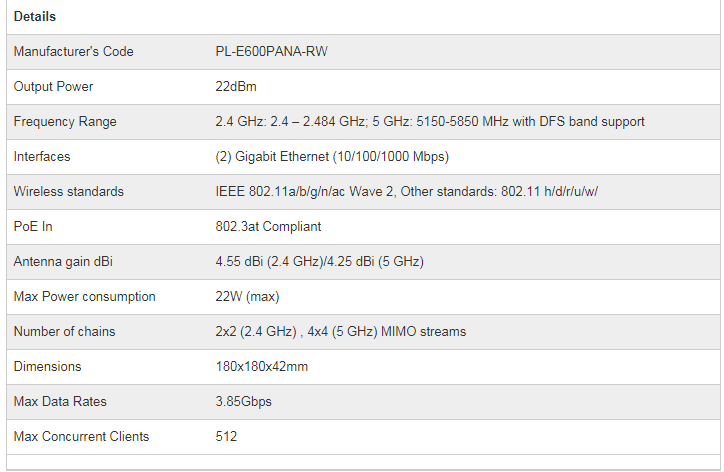724x472 pixels.
Task: Click the Output Power label
Action: point(53,87)
